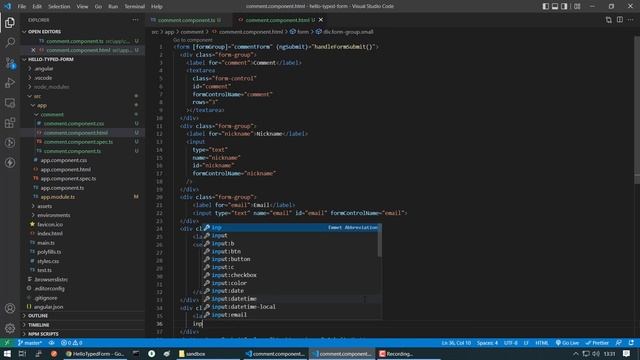Viewport: 640px width, 360px height.
Task: Customize layout from title bar icon
Action: coord(577,6)
